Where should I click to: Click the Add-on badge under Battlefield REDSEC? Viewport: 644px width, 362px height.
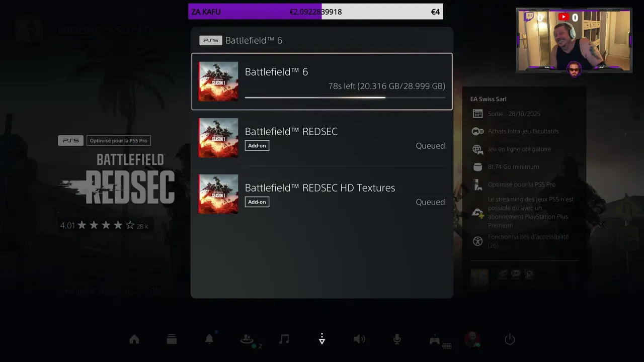point(257,146)
